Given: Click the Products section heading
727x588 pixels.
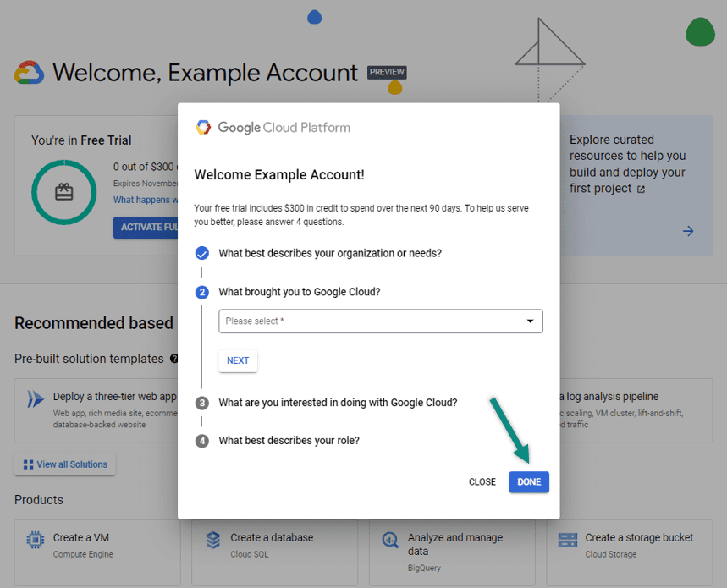Looking at the screenshot, I should click(39, 500).
